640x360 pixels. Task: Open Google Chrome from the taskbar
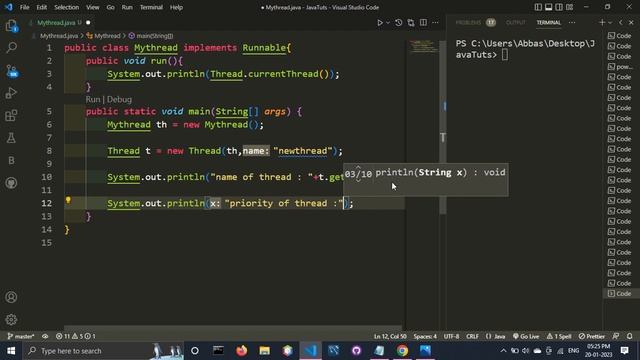click(402, 351)
